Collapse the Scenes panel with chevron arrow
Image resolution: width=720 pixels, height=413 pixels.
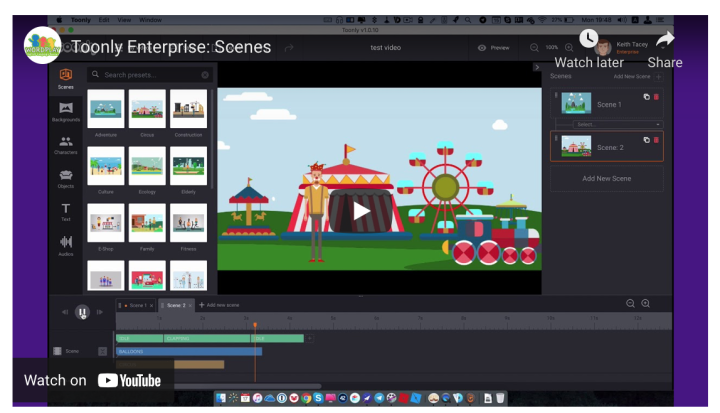tap(537, 66)
